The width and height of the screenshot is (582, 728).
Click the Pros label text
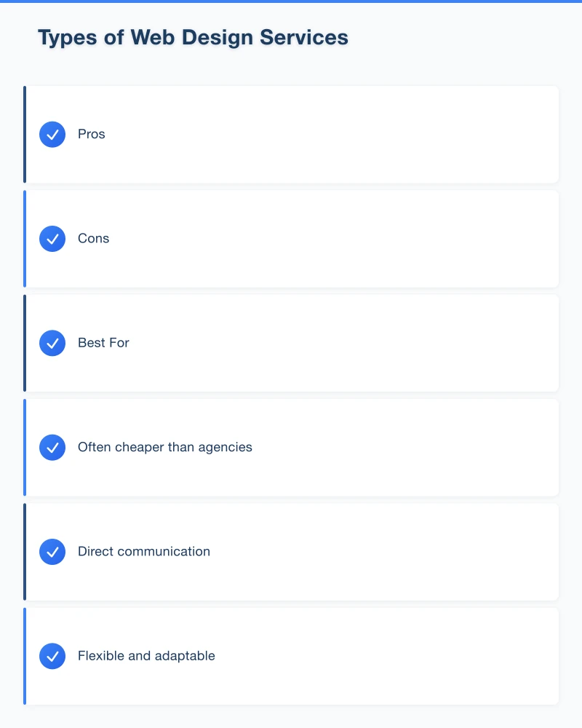click(x=92, y=135)
